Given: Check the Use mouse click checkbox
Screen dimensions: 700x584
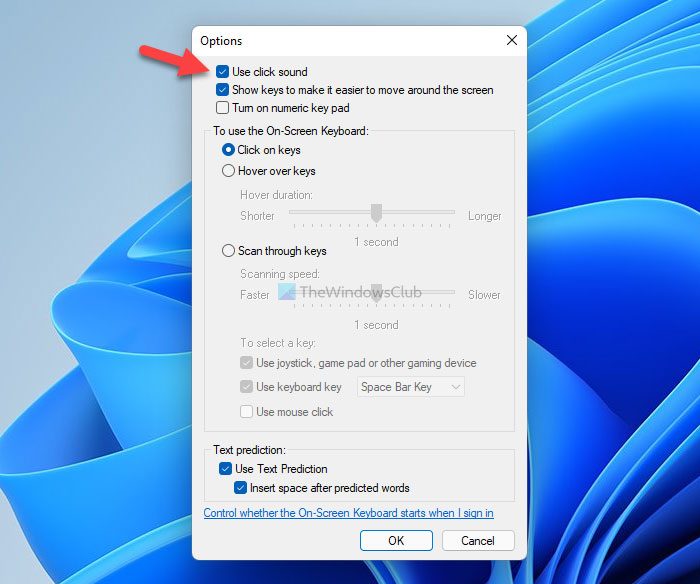Looking at the screenshot, I should tap(246, 411).
